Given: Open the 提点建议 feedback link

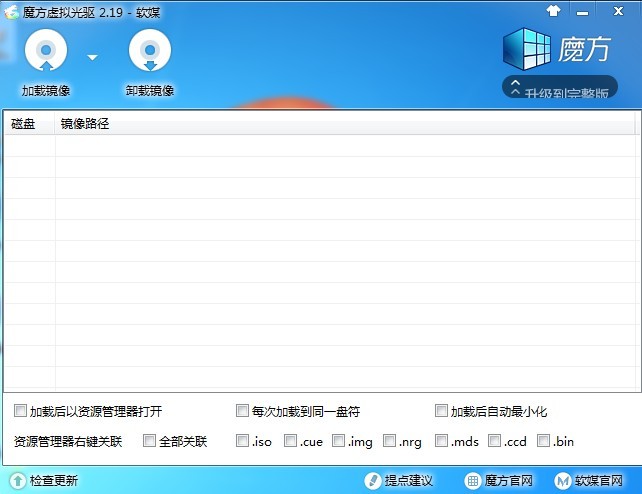Looking at the screenshot, I should [409, 480].
